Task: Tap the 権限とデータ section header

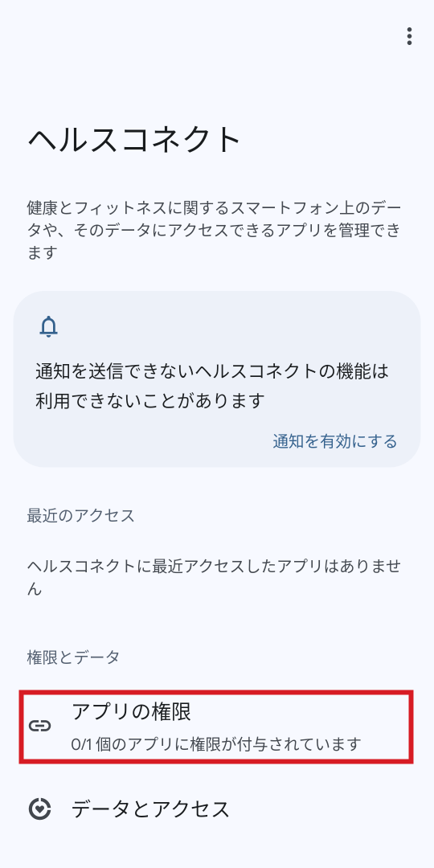Action: [74, 657]
